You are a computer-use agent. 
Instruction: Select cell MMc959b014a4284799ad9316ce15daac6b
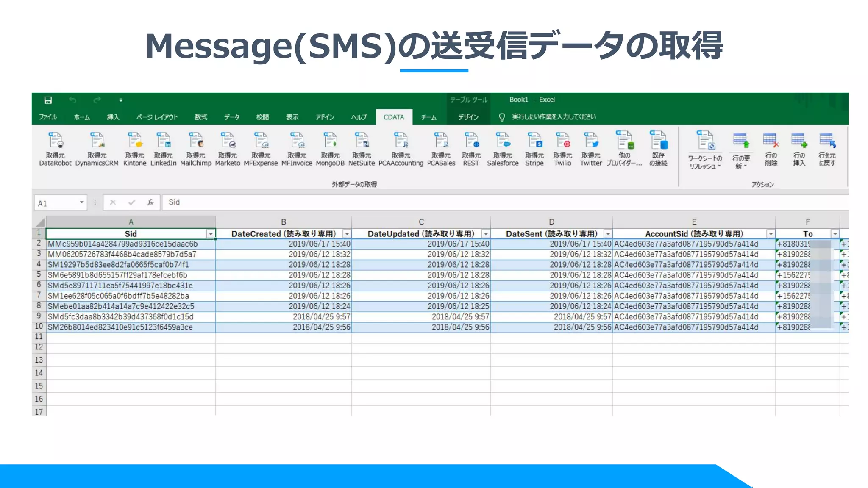[131, 244]
